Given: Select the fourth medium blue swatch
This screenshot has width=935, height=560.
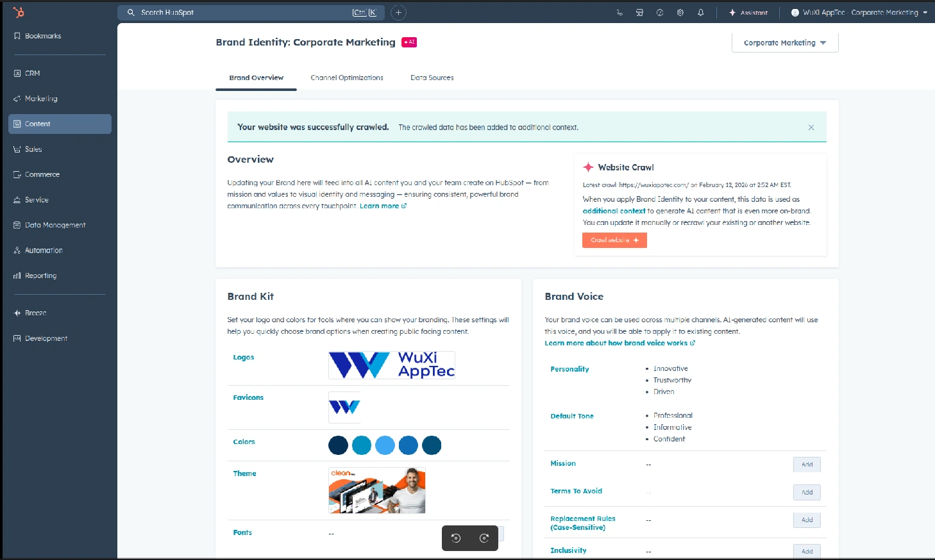Looking at the screenshot, I should click(x=408, y=445).
